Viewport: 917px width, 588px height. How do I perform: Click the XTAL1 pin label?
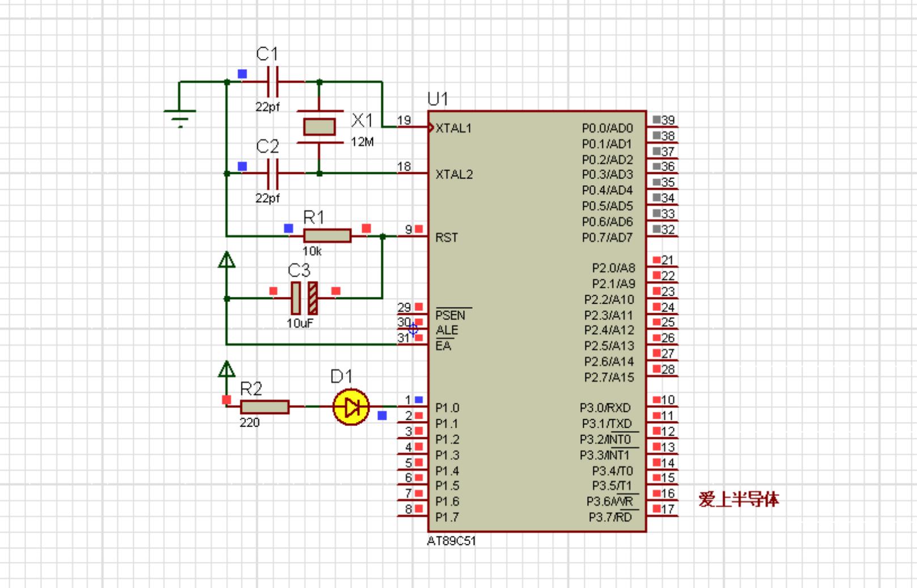453,128
